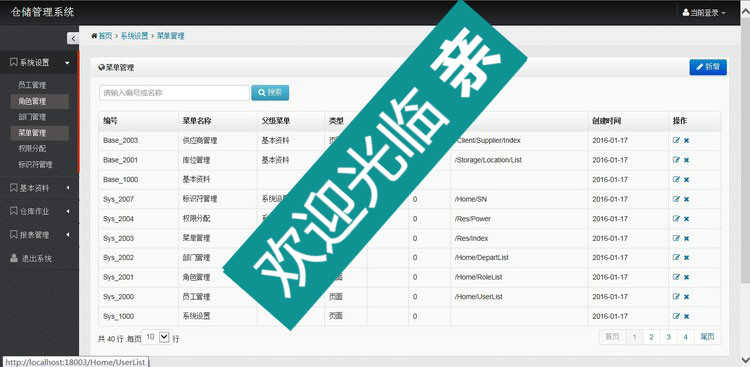Click 系统设置 breadcrumb link

(134, 36)
